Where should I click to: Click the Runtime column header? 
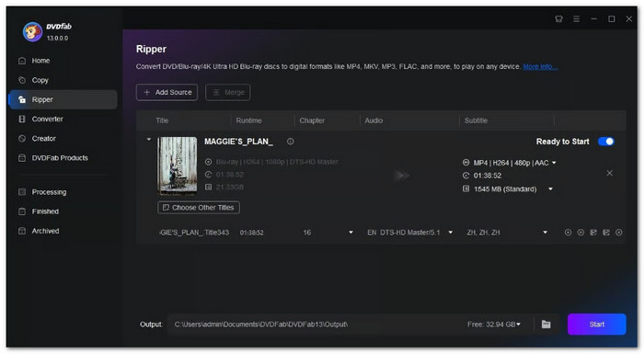249,120
